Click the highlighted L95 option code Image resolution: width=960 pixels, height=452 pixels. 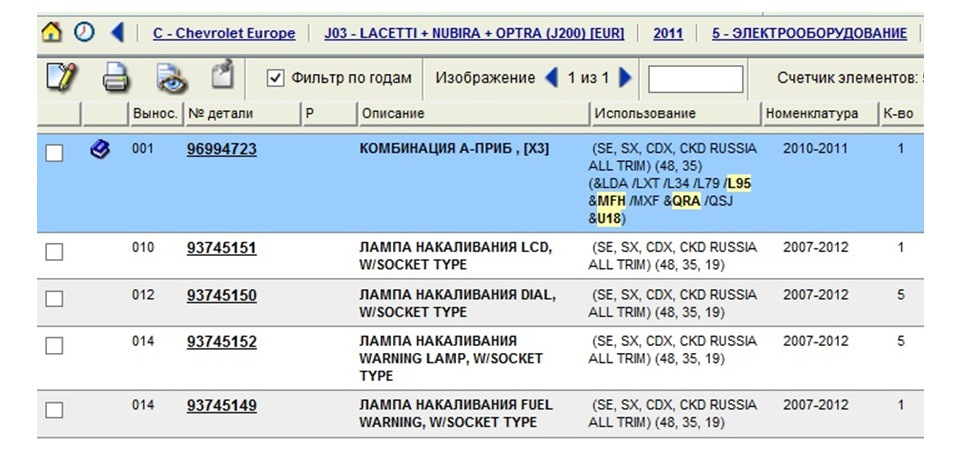pyautogui.click(x=740, y=183)
